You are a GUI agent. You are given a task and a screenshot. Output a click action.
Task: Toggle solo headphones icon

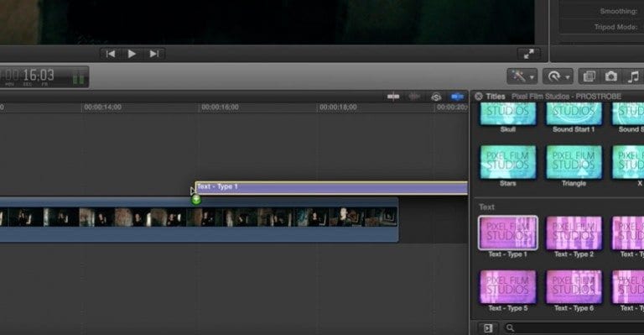pos(436,97)
